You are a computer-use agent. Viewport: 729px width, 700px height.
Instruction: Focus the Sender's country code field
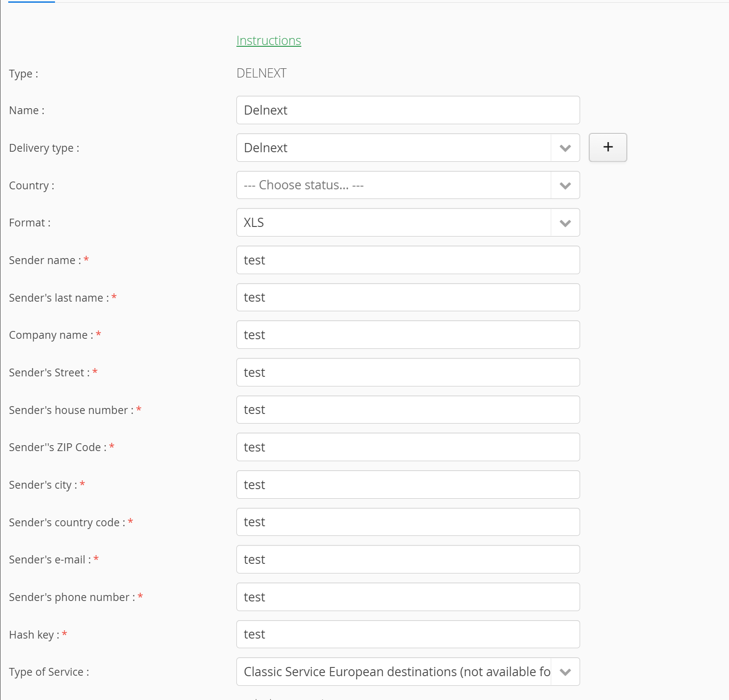(x=408, y=522)
